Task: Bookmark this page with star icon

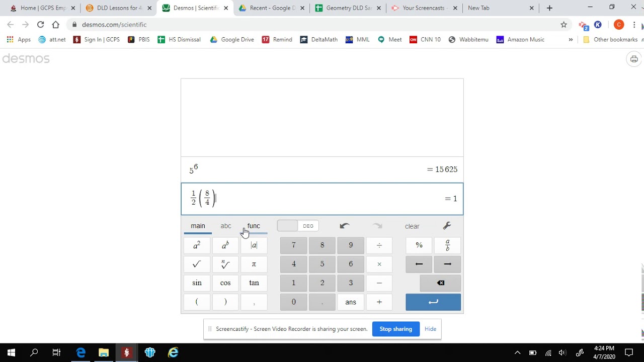Action: [x=563, y=25]
